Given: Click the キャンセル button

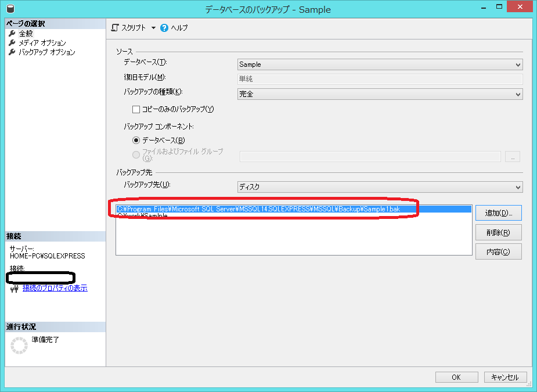Looking at the screenshot, I should (505, 377).
